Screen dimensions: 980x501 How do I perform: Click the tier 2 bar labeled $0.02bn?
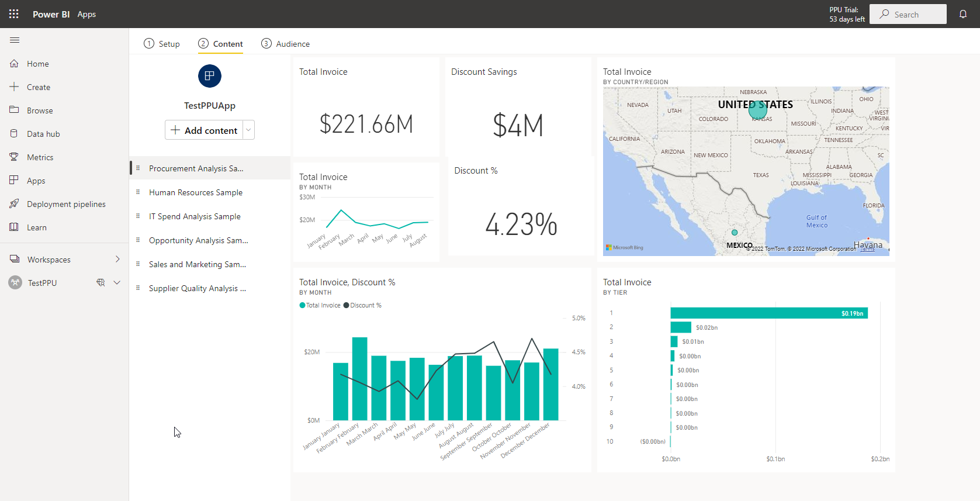pyautogui.click(x=681, y=327)
